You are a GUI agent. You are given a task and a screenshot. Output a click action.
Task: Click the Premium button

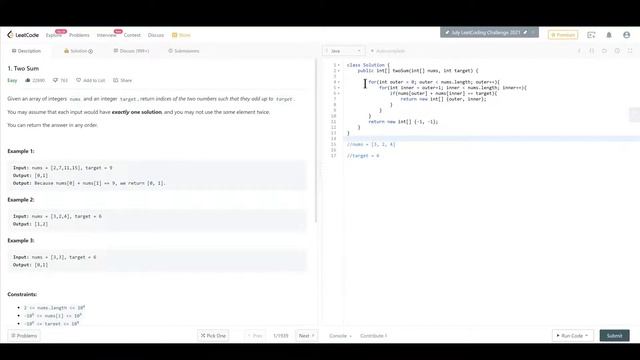point(563,35)
